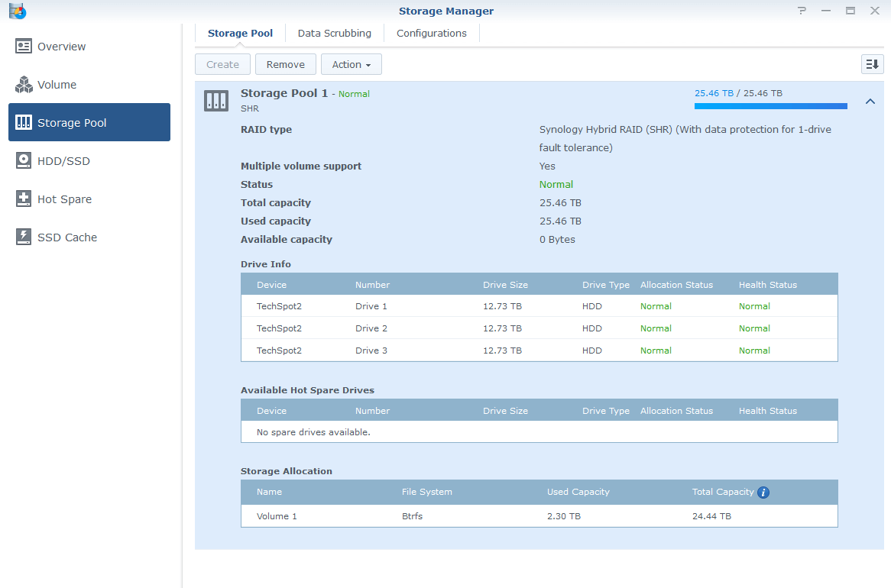
Task: Click the Drive Size column header
Action: tap(505, 285)
